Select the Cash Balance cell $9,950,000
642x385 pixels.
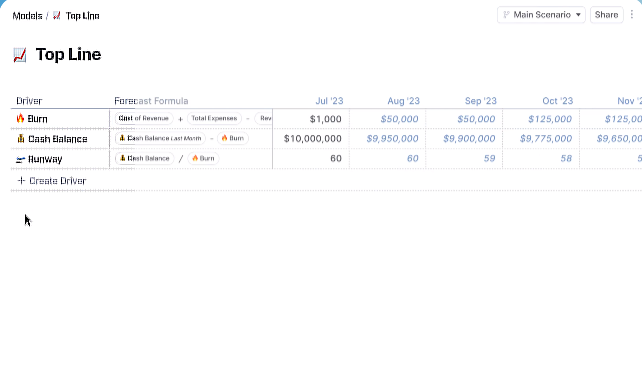(388, 138)
